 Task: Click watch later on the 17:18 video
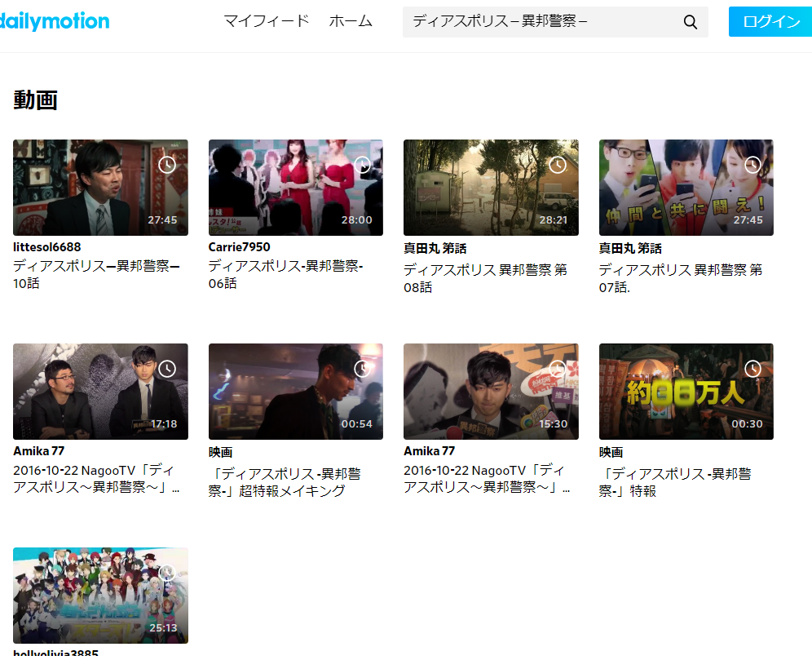(x=167, y=369)
